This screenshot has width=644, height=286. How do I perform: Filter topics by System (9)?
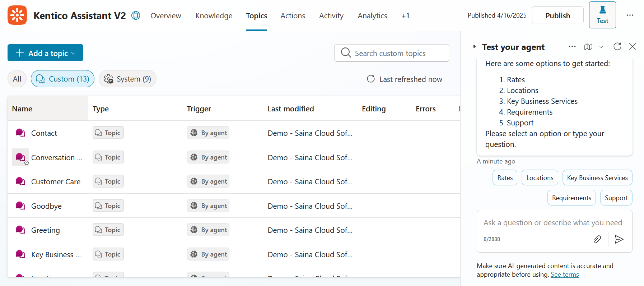pos(127,79)
